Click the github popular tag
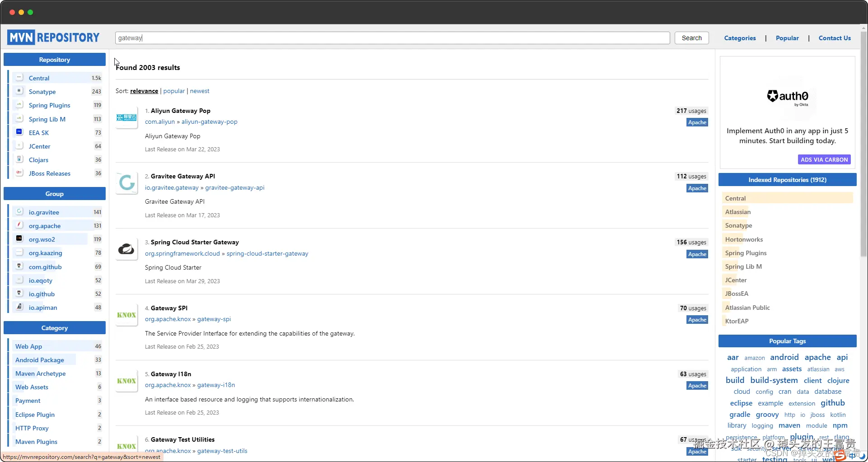Image resolution: width=868 pixels, height=462 pixels. (832, 403)
